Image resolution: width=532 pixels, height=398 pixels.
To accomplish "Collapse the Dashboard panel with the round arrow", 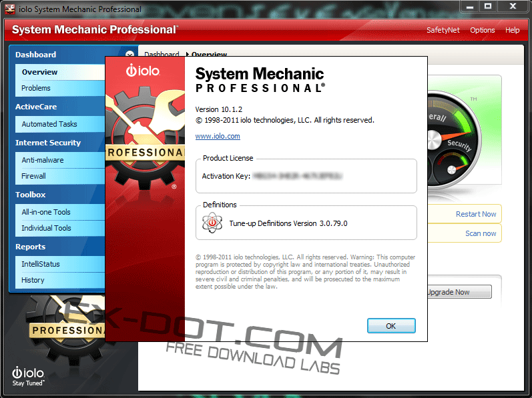I will (129, 54).
